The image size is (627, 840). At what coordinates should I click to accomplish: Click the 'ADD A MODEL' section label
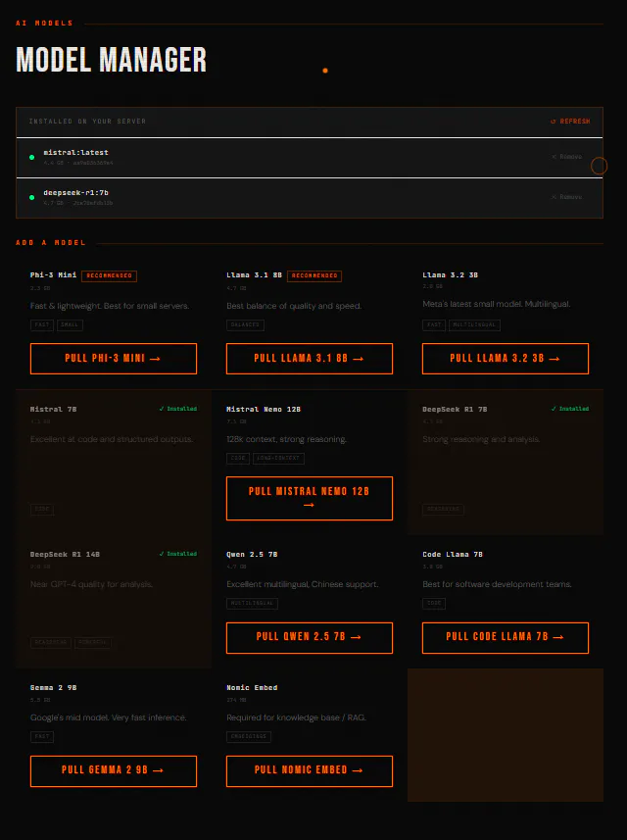tap(51, 243)
